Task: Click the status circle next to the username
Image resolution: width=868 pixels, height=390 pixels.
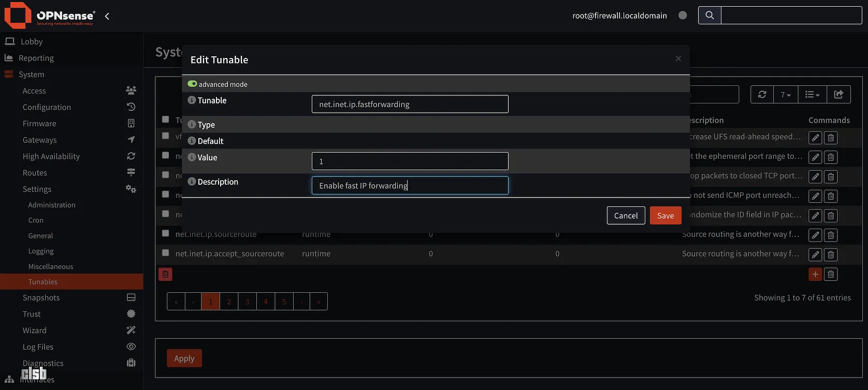Action: [x=683, y=16]
